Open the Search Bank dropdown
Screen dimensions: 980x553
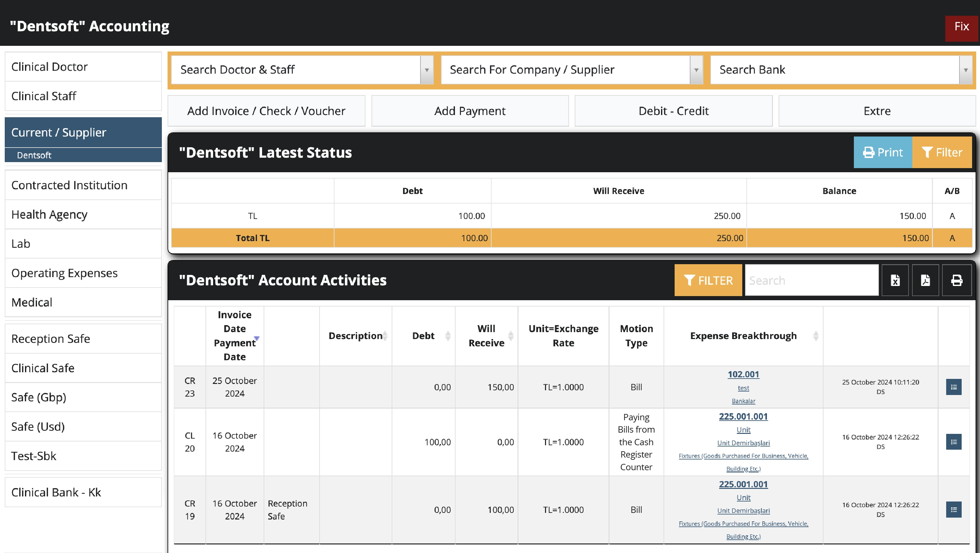tap(965, 70)
